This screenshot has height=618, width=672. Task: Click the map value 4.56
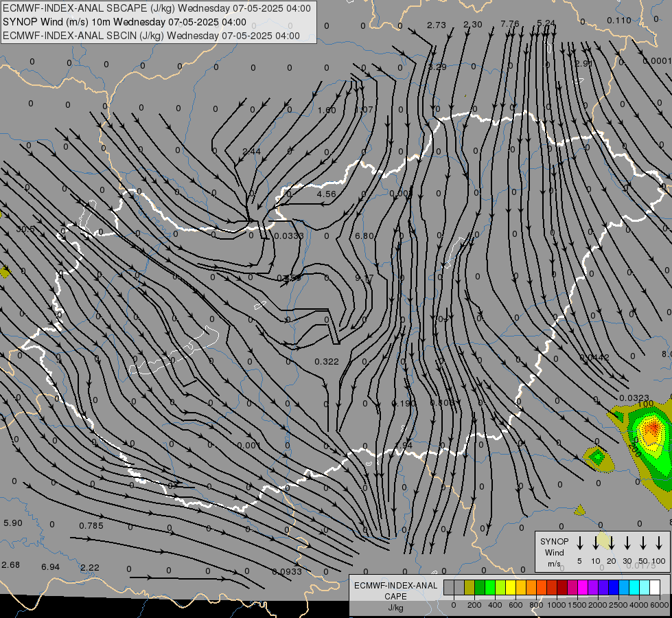pyautogui.click(x=327, y=194)
